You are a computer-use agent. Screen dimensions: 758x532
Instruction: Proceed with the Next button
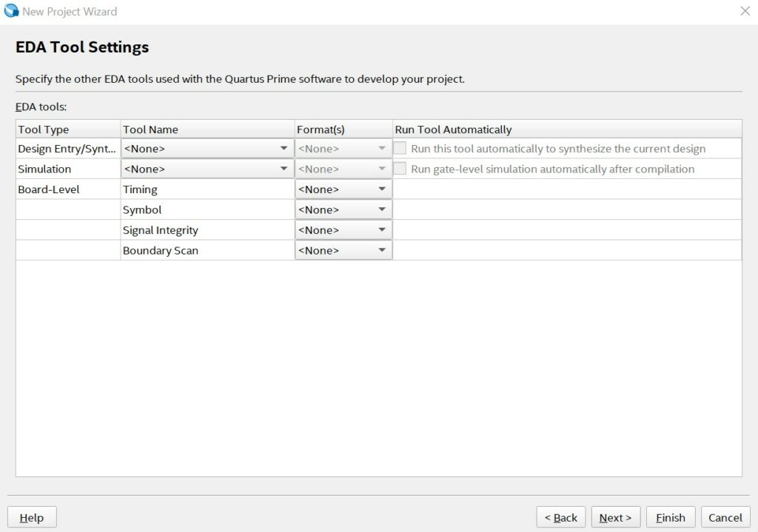tap(615, 517)
